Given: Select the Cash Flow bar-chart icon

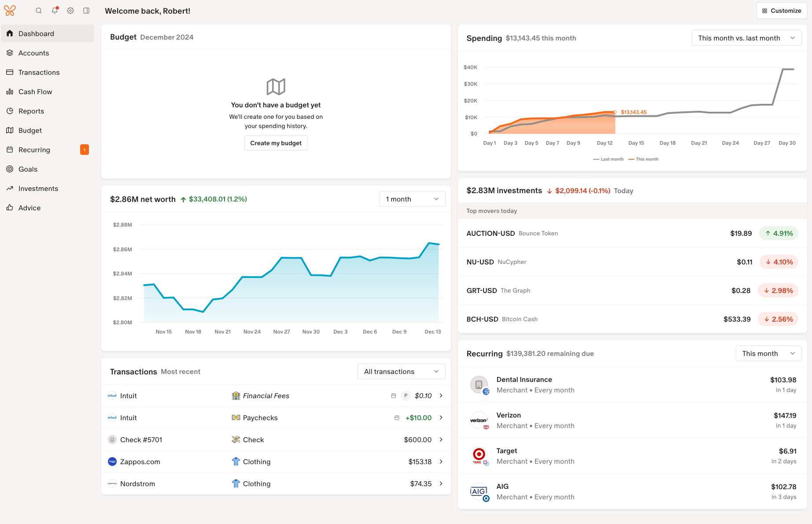Looking at the screenshot, I should click(x=10, y=92).
